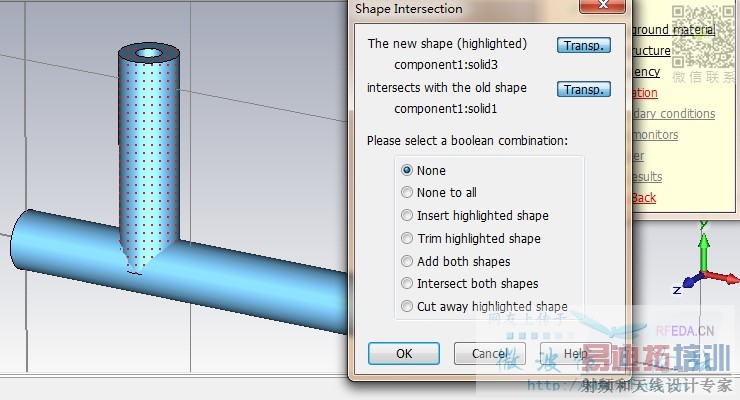This screenshot has height=400, width=740.
Task: Choose Add both shapes boolean
Action: [x=407, y=261]
